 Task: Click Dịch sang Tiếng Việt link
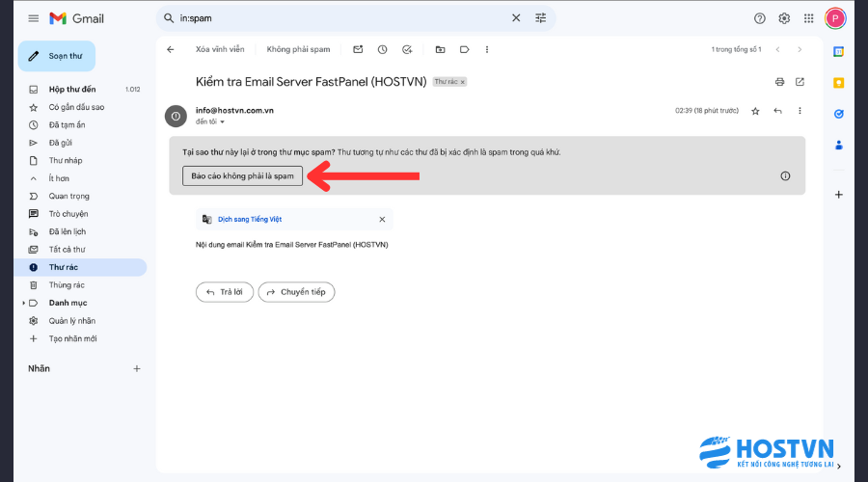coord(250,219)
